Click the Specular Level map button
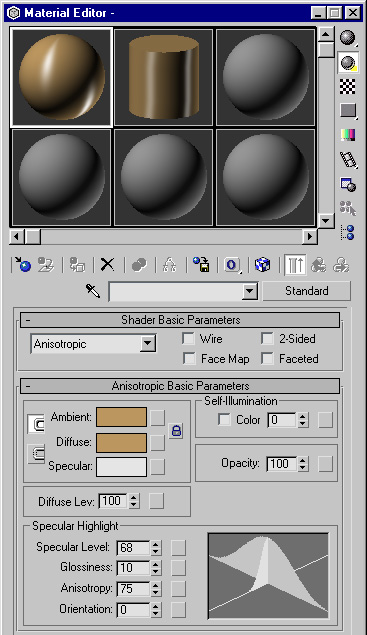This screenshot has width=367, height=635. [178, 548]
